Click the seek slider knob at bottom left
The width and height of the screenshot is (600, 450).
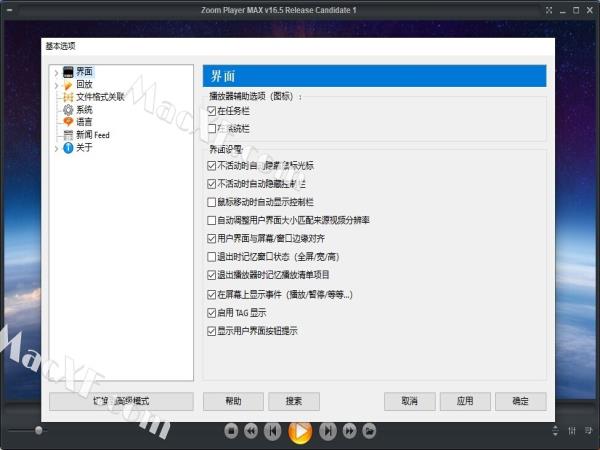39,430
